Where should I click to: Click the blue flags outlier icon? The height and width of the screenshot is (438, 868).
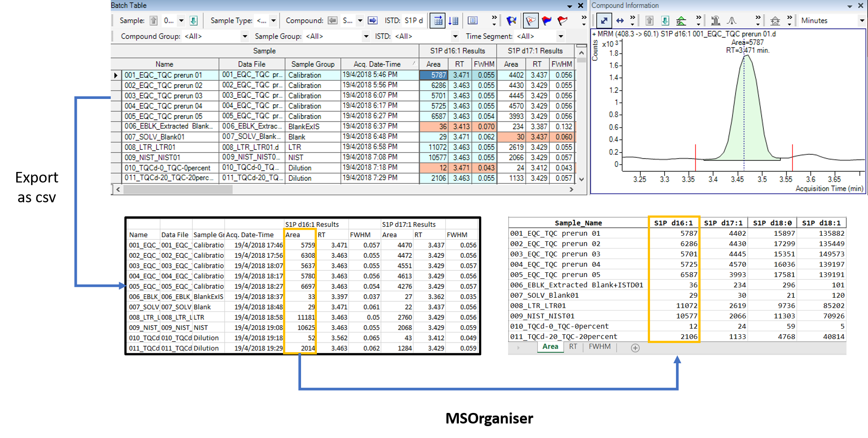coord(511,21)
